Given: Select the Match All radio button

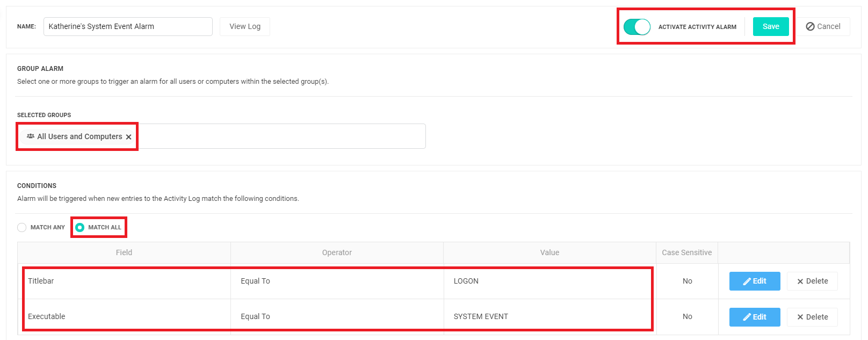Looking at the screenshot, I should (80, 228).
